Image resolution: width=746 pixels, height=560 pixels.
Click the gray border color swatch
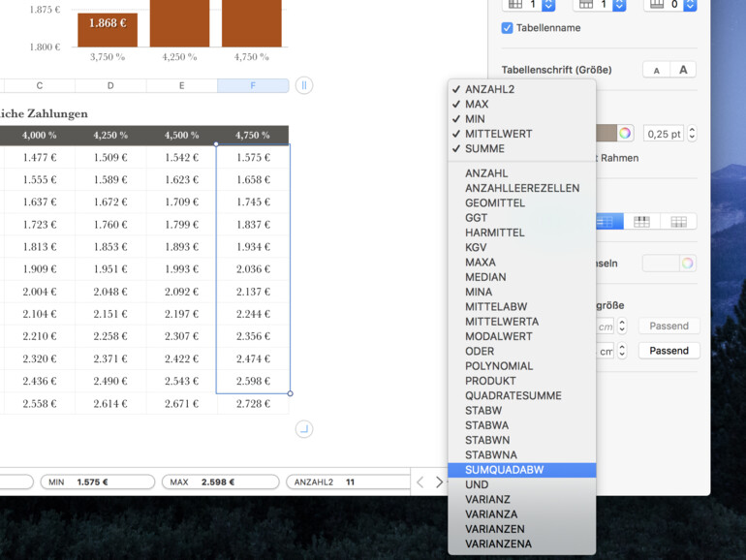[x=606, y=134]
